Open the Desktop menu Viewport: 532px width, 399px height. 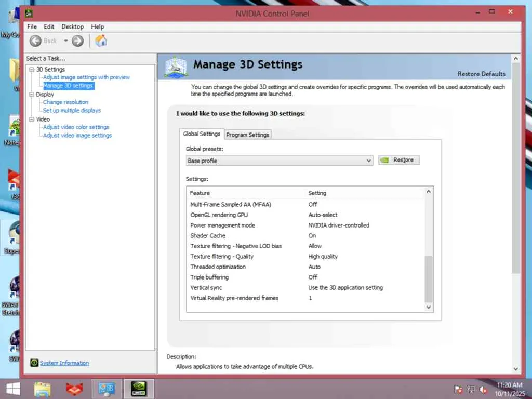(73, 27)
